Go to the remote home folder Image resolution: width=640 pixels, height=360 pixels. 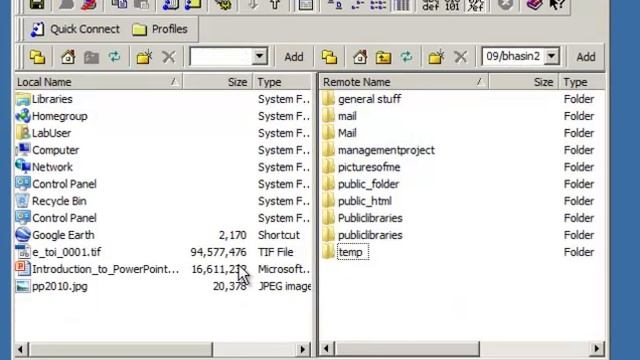[360, 57]
